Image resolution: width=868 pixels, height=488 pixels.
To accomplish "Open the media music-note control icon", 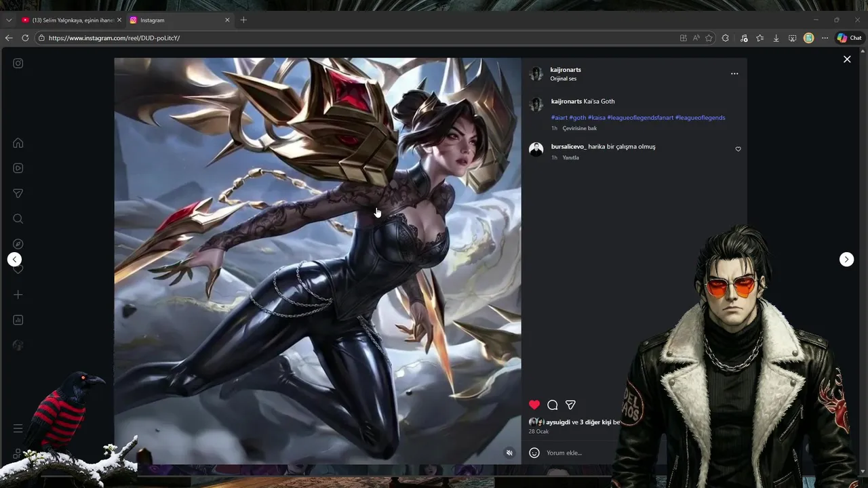I will (x=744, y=38).
